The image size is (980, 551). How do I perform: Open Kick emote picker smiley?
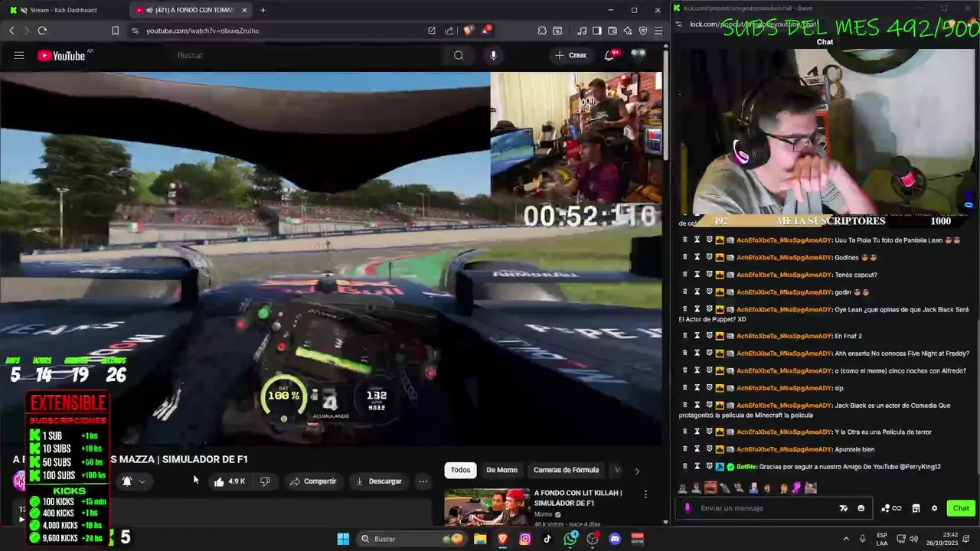(x=861, y=508)
